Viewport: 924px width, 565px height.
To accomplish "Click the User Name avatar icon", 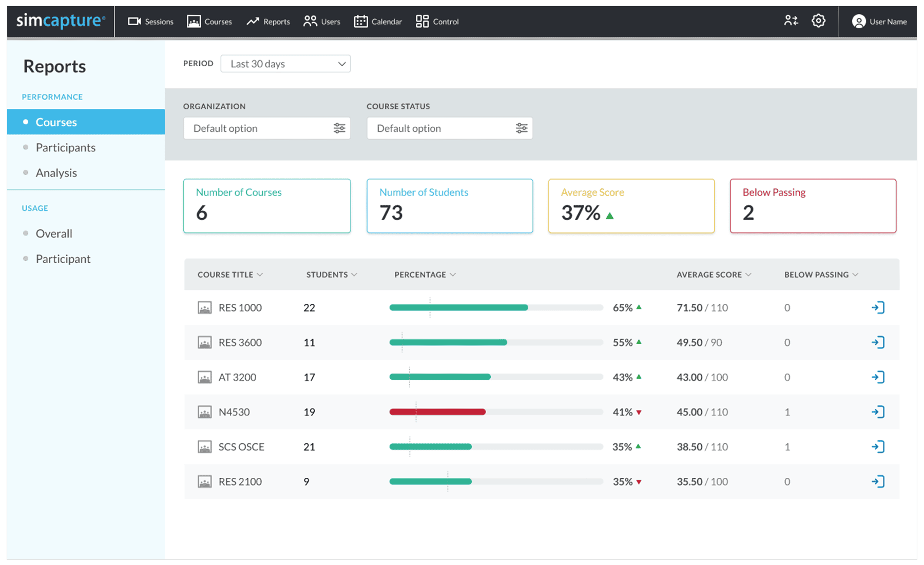I will [x=858, y=22].
